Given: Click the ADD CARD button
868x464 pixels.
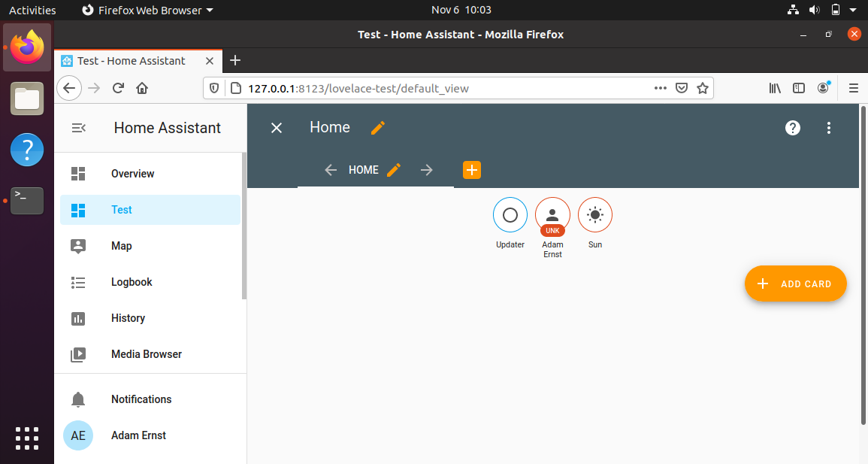Looking at the screenshot, I should tap(796, 284).
